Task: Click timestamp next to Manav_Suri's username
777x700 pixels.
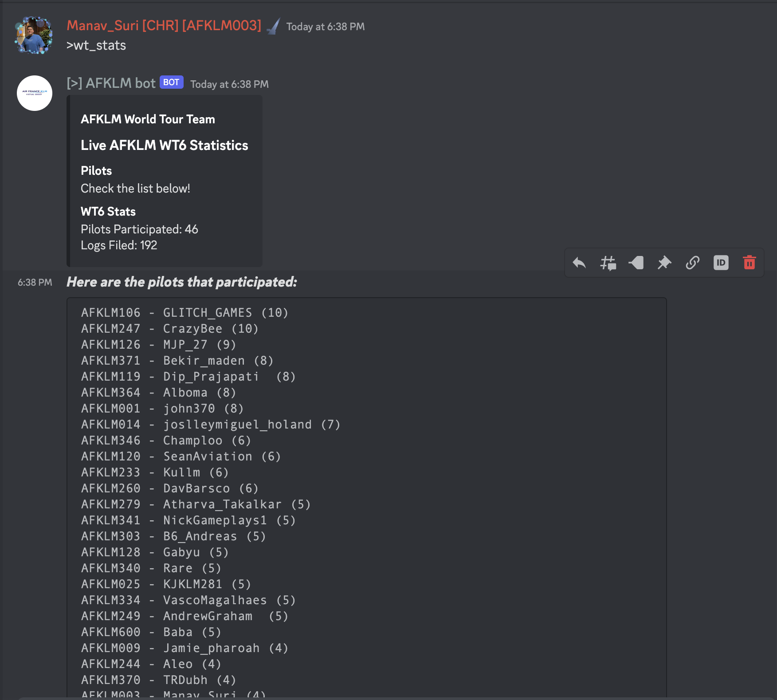Action: [326, 27]
